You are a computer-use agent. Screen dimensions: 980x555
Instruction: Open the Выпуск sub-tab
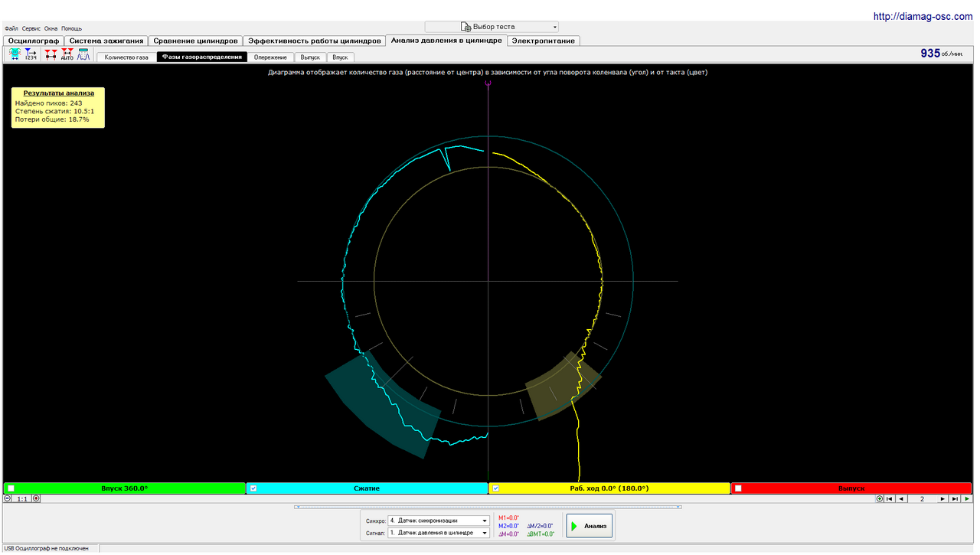click(310, 57)
